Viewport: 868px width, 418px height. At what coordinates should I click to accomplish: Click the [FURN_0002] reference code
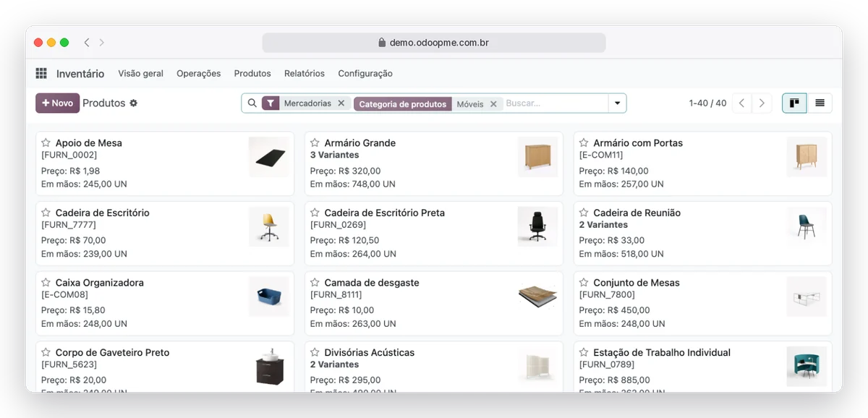[69, 155]
